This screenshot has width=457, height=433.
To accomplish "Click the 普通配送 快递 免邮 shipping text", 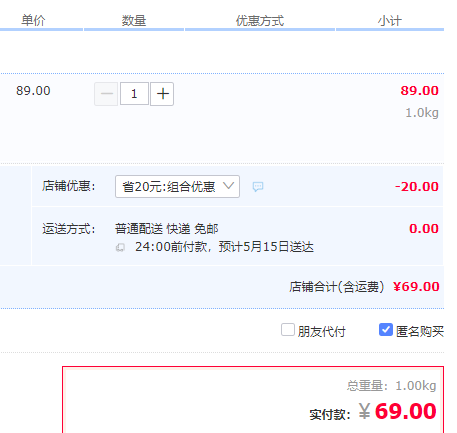I will [167, 229].
